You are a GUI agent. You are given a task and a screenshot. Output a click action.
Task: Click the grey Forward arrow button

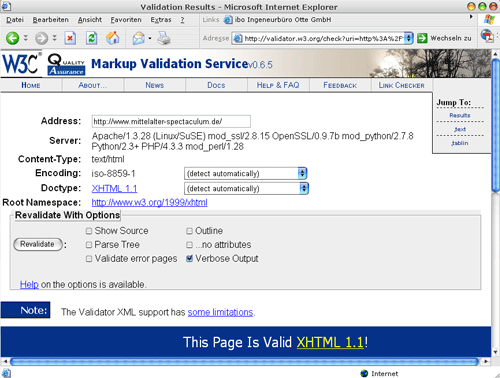point(42,38)
